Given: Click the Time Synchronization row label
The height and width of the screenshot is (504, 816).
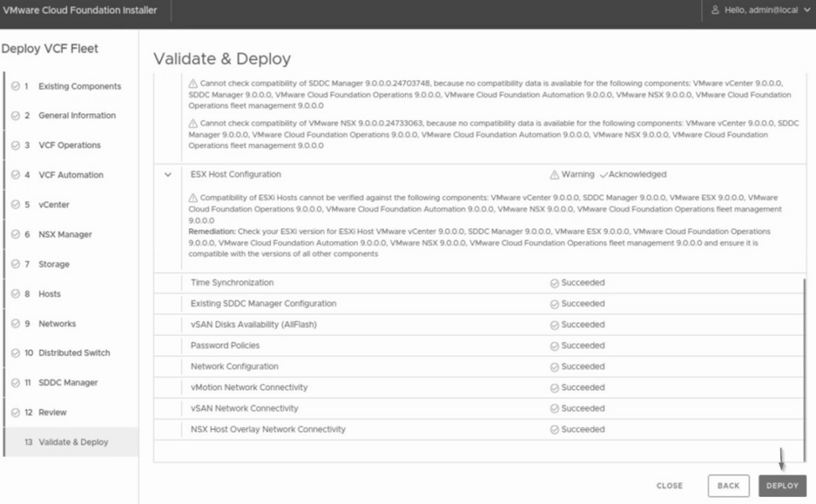Looking at the screenshot, I should pyautogui.click(x=232, y=283).
